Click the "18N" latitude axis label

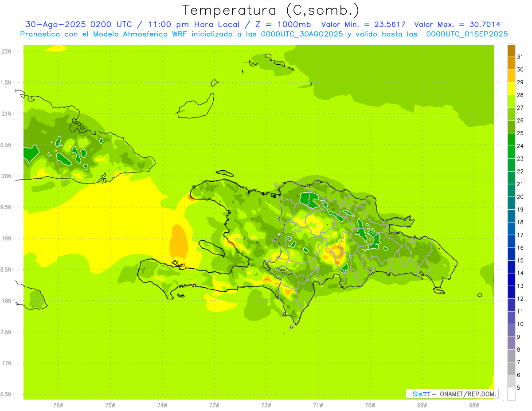pyautogui.click(x=7, y=301)
